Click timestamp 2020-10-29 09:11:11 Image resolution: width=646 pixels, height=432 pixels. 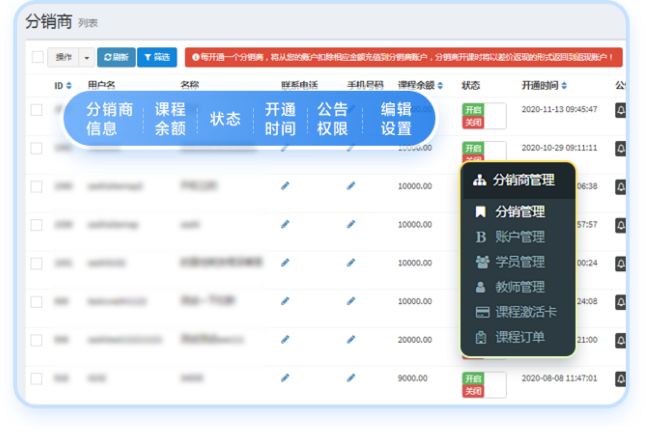tap(559, 147)
